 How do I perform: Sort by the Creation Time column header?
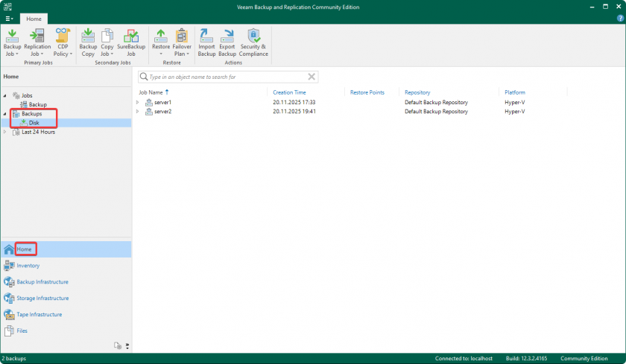[x=289, y=92]
